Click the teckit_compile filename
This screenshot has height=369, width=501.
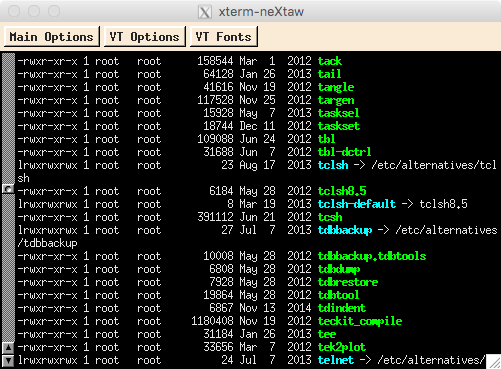[x=360, y=321]
